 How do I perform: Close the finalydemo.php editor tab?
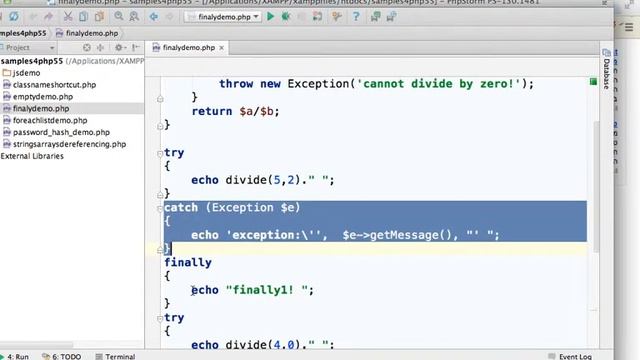click(222, 48)
